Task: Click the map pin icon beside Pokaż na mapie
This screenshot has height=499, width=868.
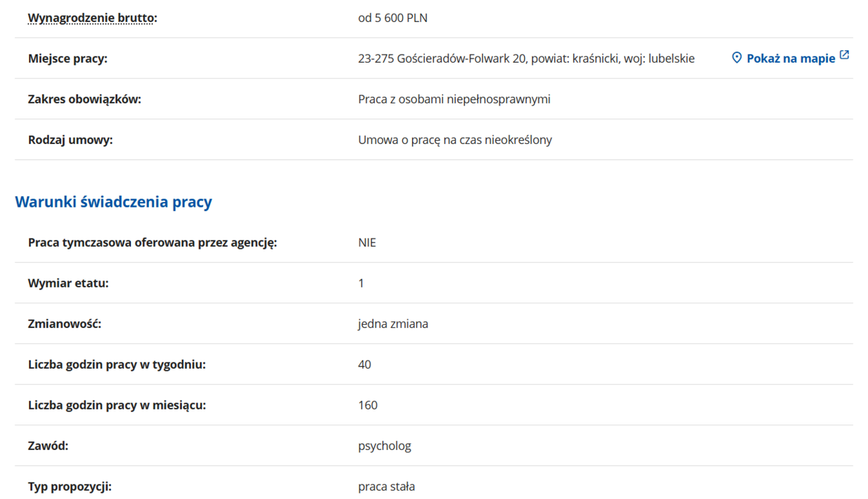Action: coord(736,58)
